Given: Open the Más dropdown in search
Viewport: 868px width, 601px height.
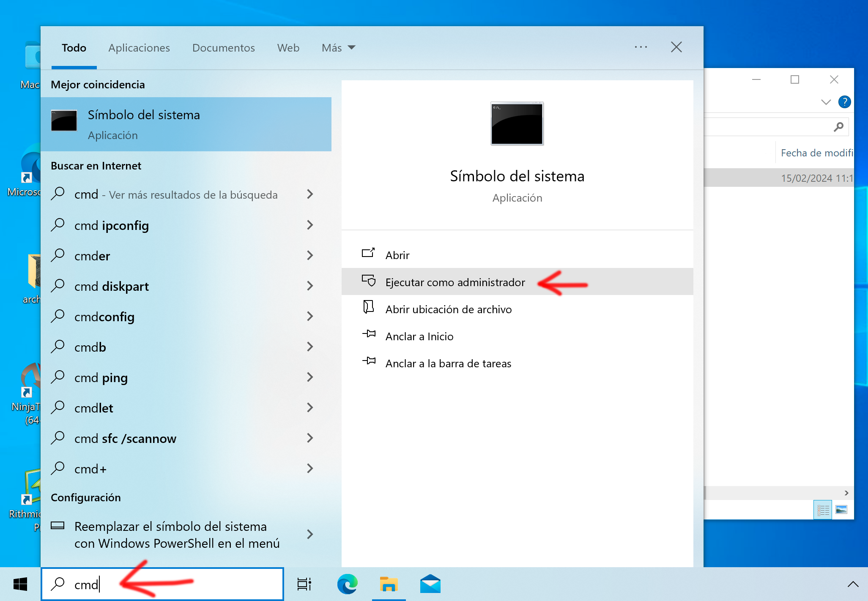Looking at the screenshot, I should click(x=337, y=48).
